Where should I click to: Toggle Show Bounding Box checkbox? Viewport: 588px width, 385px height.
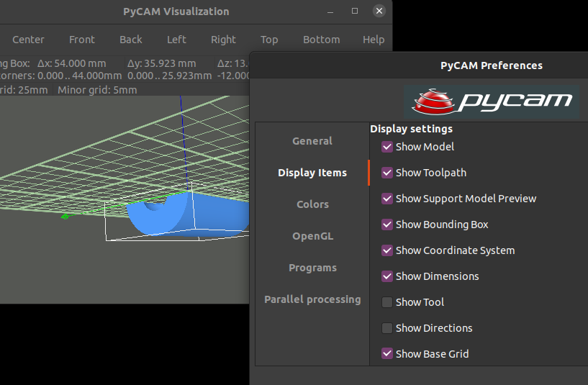coord(387,225)
